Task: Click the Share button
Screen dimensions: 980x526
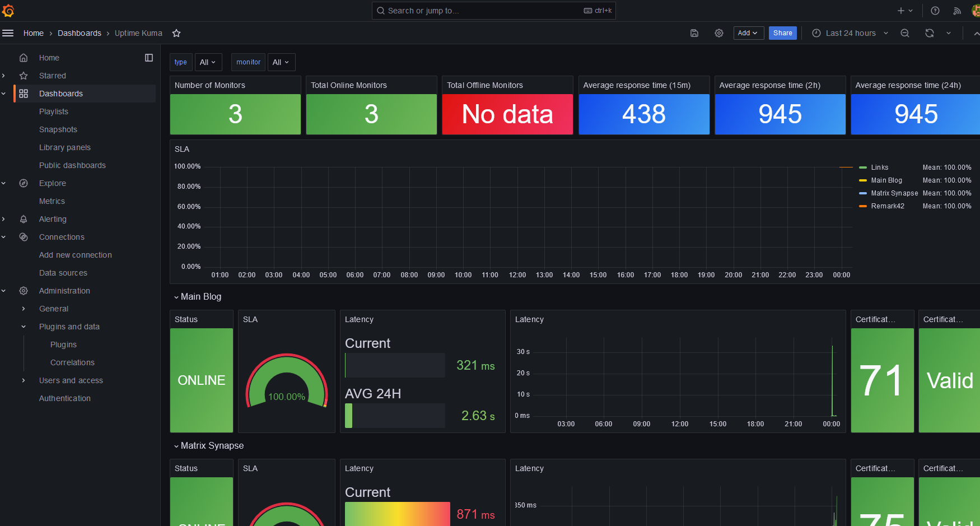Action: (783, 33)
